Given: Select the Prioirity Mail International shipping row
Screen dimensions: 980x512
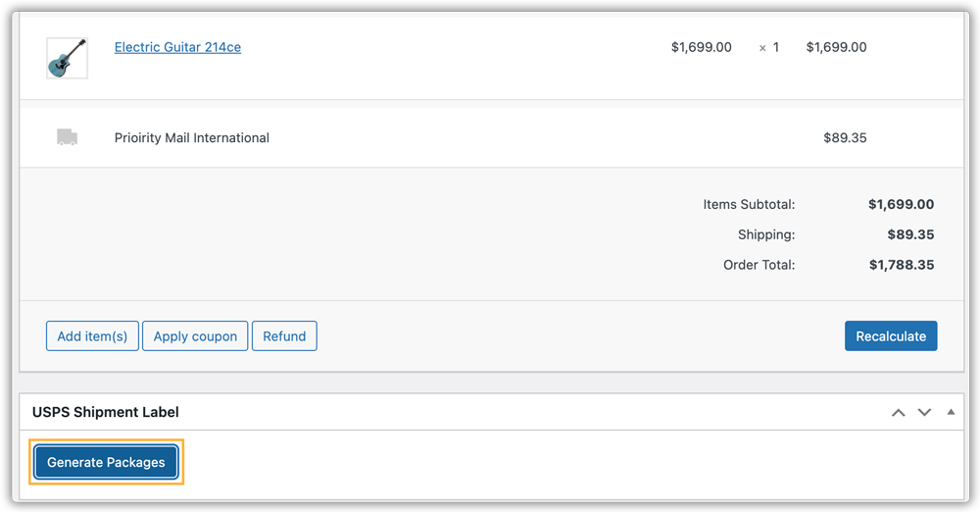Looking at the screenshot, I should point(192,138).
